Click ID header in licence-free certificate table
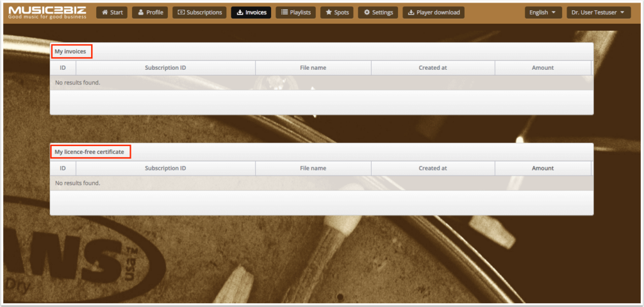This screenshot has width=644, height=307. tap(63, 168)
